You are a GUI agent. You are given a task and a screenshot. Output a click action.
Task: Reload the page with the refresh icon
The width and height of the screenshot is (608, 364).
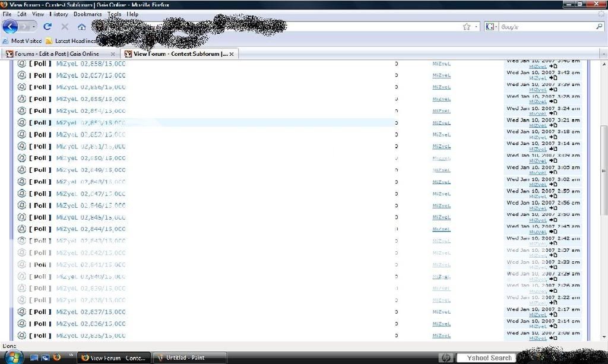[47, 27]
